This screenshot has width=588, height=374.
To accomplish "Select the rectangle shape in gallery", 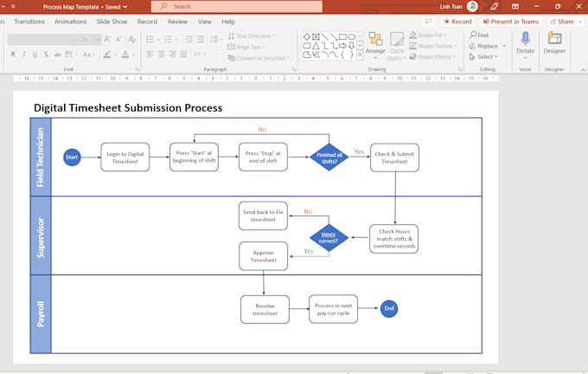I will coord(342,36).
